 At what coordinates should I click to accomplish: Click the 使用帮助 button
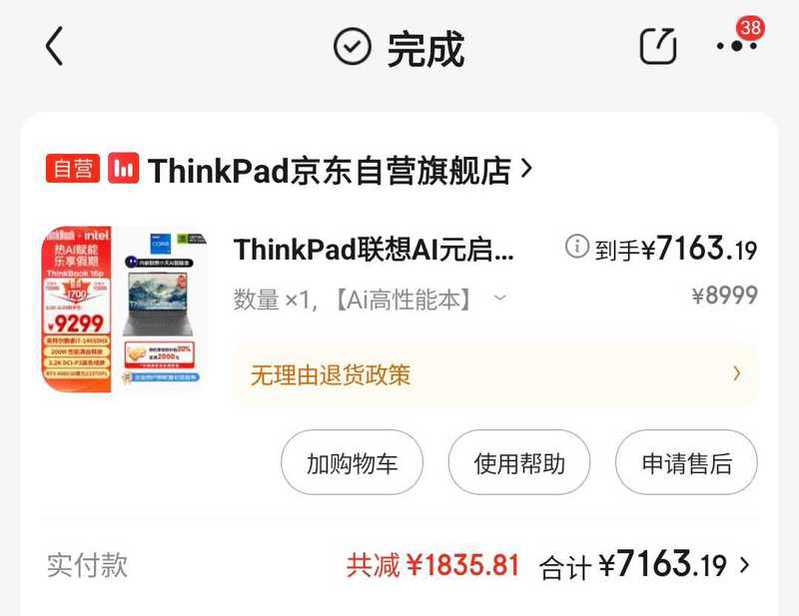[519, 462]
